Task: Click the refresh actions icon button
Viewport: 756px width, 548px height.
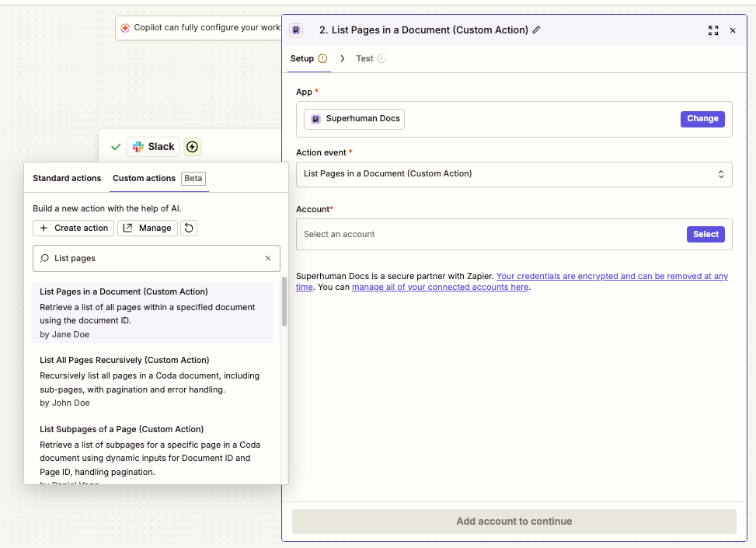Action: coord(189,228)
